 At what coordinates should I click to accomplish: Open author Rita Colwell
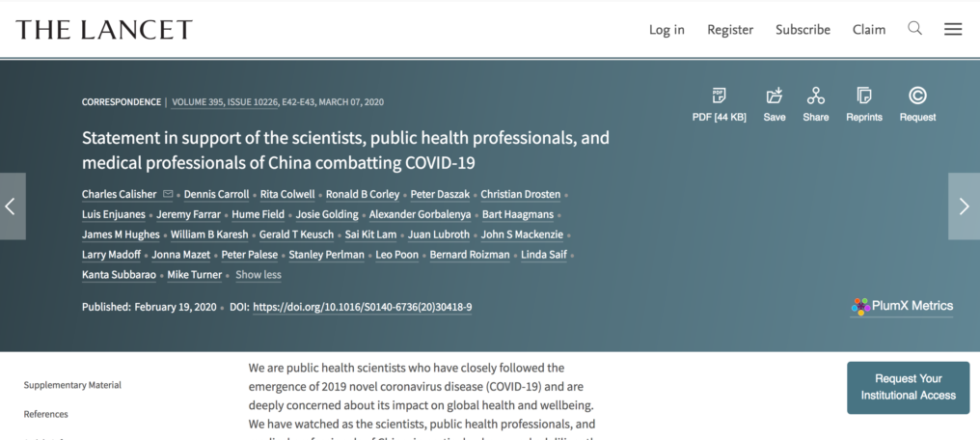[287, 194]
